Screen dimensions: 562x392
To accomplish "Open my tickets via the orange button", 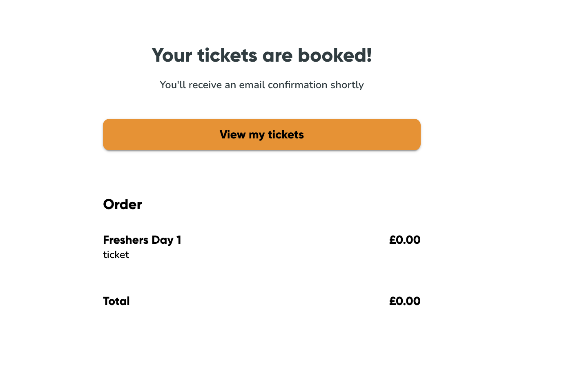I will click(x=261, y=135).
